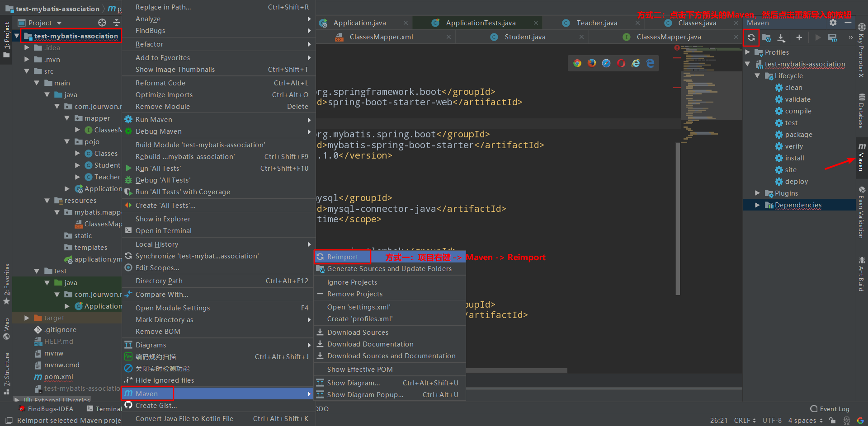Open Terminal tool window tab
The width and height of the screenshot is (868, 426).
104,409
